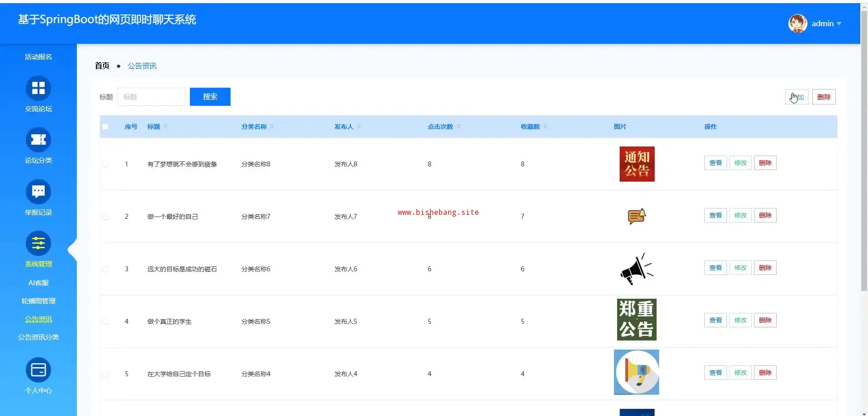Open 公告资讯分类 menu item
This screenshot has width=868, height=416.
coord(38,337)
